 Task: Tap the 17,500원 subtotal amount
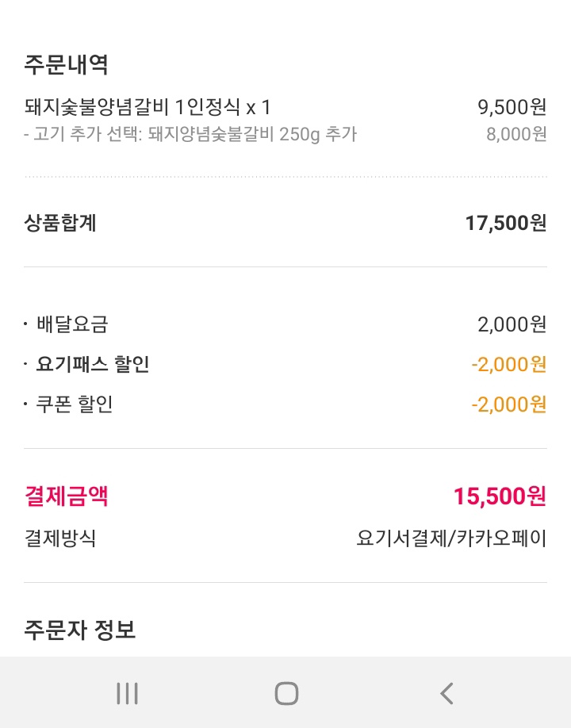505,223
